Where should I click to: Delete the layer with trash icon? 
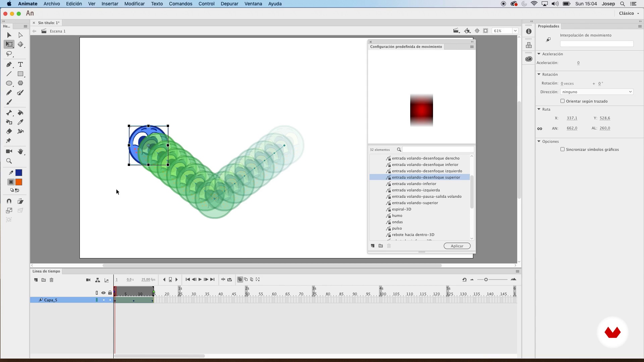pos(51,280)
